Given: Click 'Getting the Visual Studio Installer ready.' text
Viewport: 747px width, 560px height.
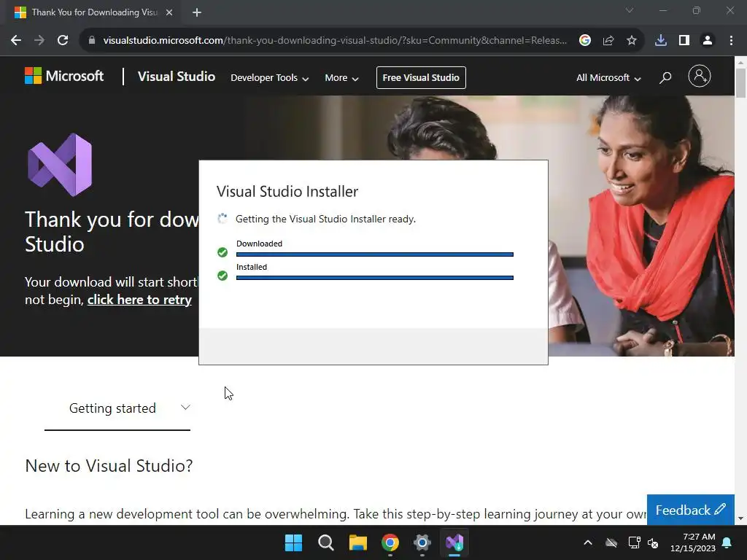Looking at the screenshot, I should (326, 219).
